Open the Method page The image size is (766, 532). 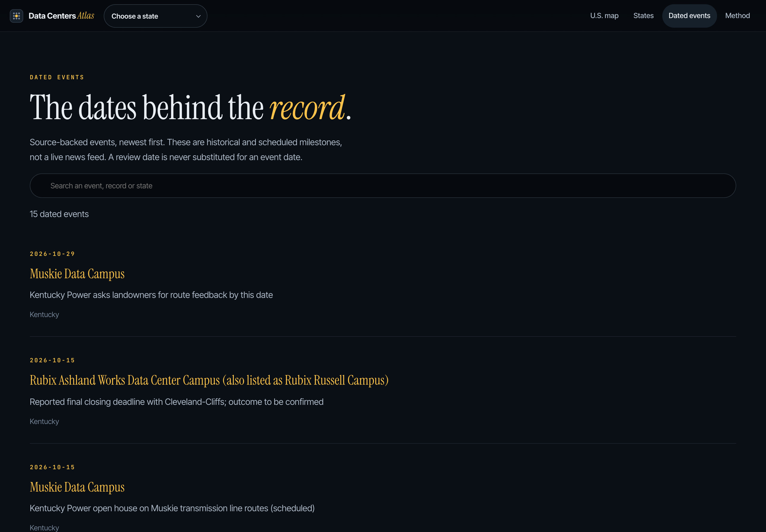click(737, 16)
